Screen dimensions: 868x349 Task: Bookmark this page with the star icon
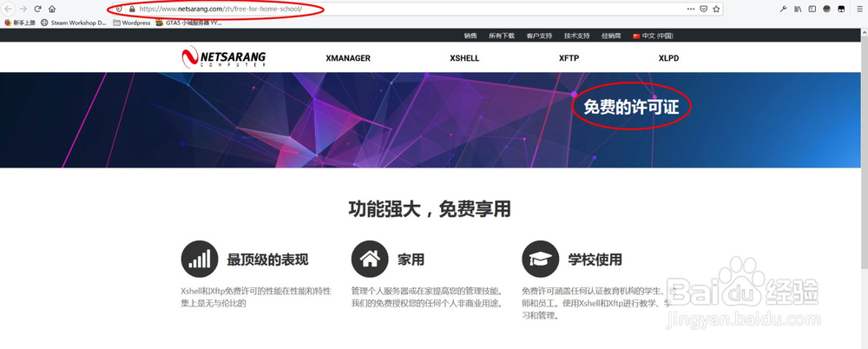[716, 9]
